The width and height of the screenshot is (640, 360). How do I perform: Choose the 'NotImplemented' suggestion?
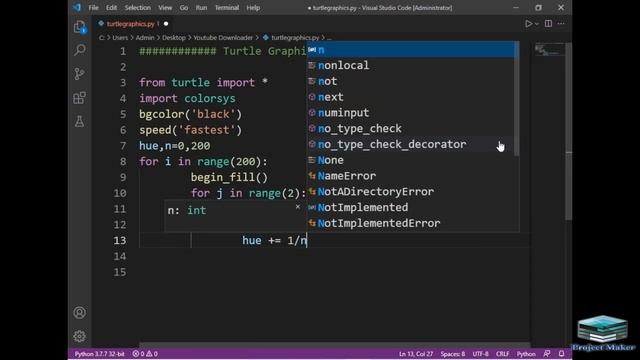[x=410, y=207]
